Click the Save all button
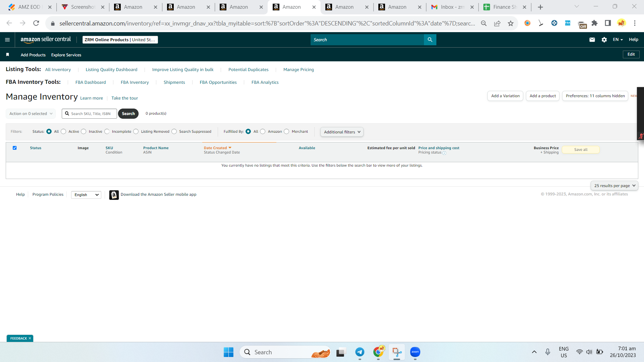 581,150
